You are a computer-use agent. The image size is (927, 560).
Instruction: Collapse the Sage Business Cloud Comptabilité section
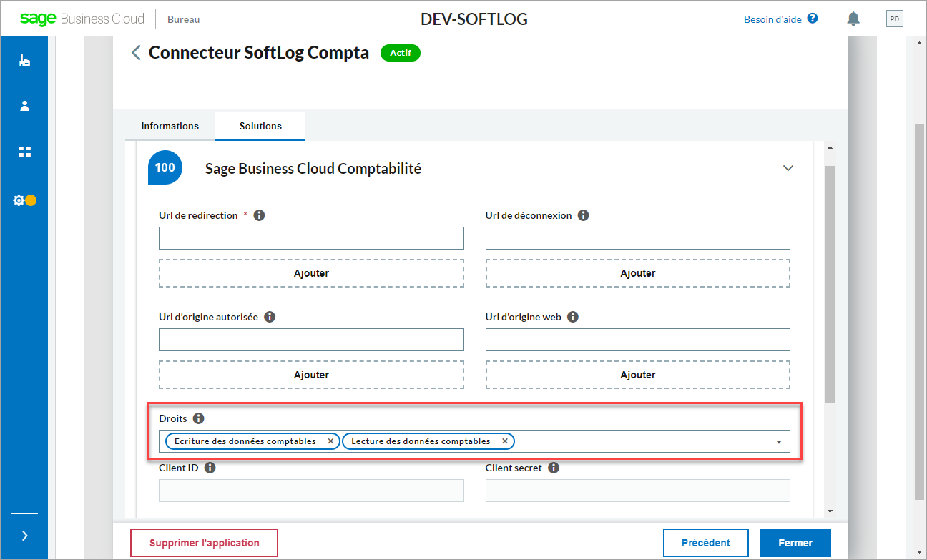tap(788, 168)
